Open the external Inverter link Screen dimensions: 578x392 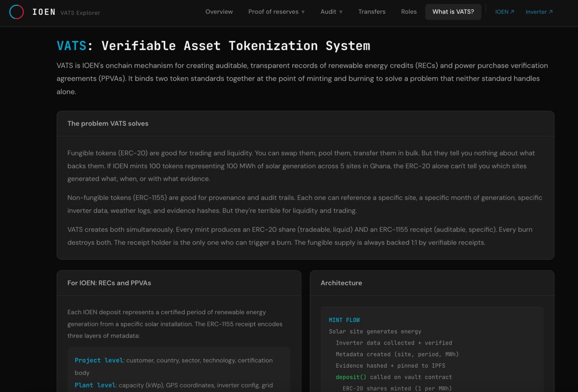(x=539, y=12)
